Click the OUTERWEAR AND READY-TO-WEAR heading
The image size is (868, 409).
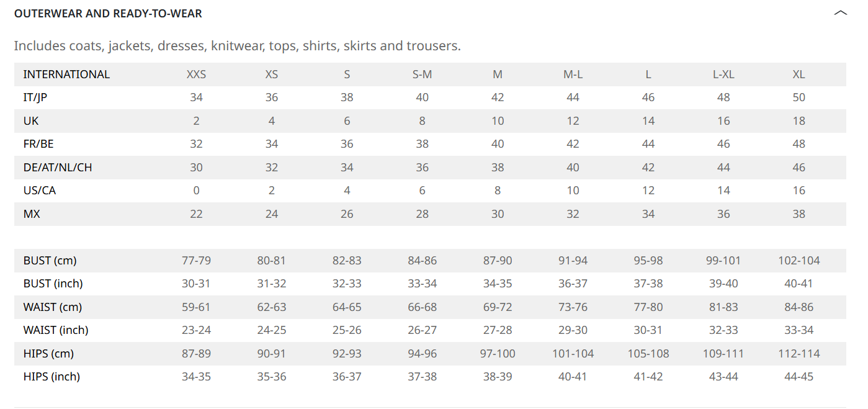tap(108, 13)
